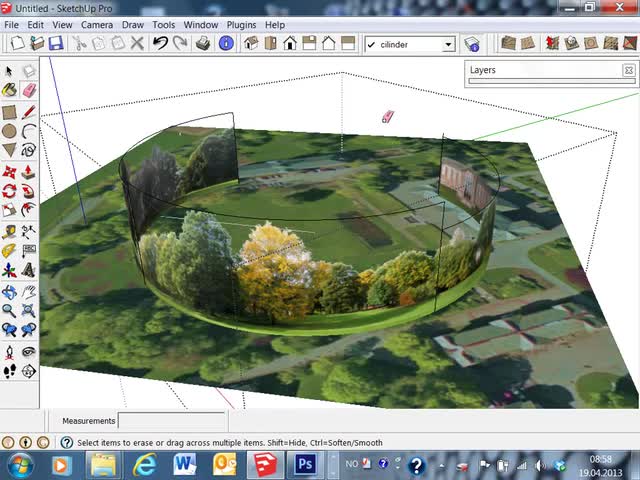
Task: Open the Camera menu
Action: 97,24
